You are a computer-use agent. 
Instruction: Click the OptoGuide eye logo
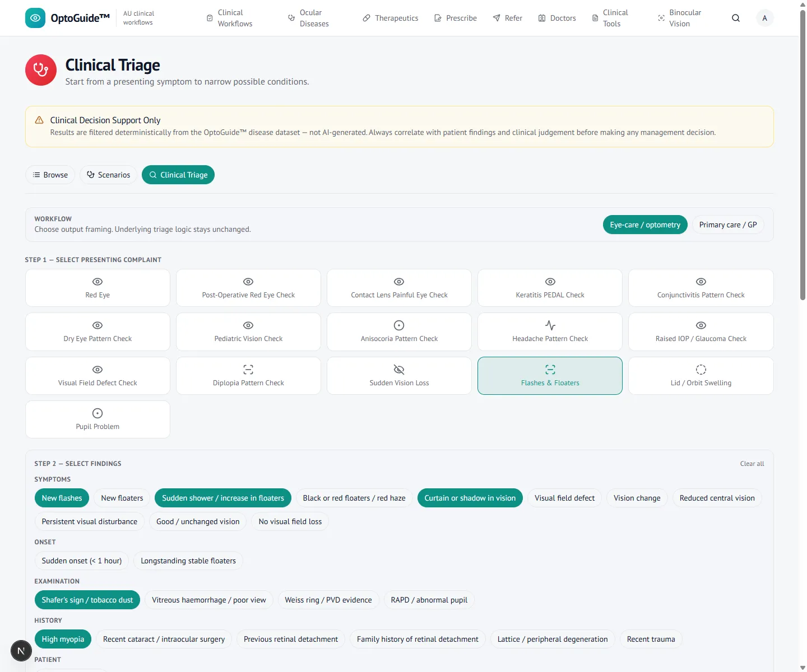(x=35, y=18)
